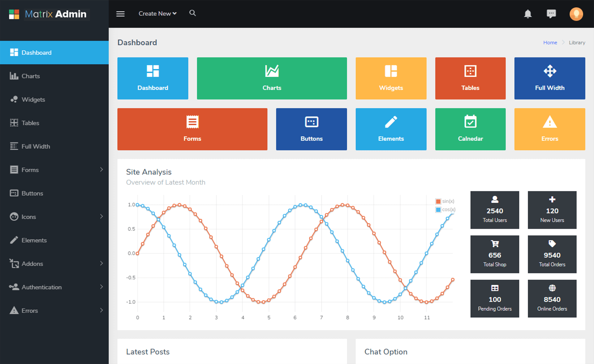This screenshot has height=364, width=594.
Task: Open the green Charts tile
Action: tap(272, 78)
